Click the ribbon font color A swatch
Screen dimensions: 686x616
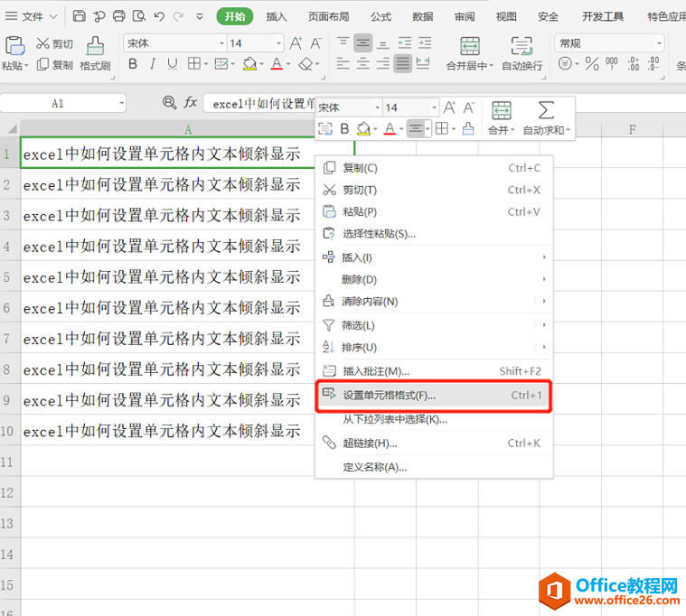point(277,64)
